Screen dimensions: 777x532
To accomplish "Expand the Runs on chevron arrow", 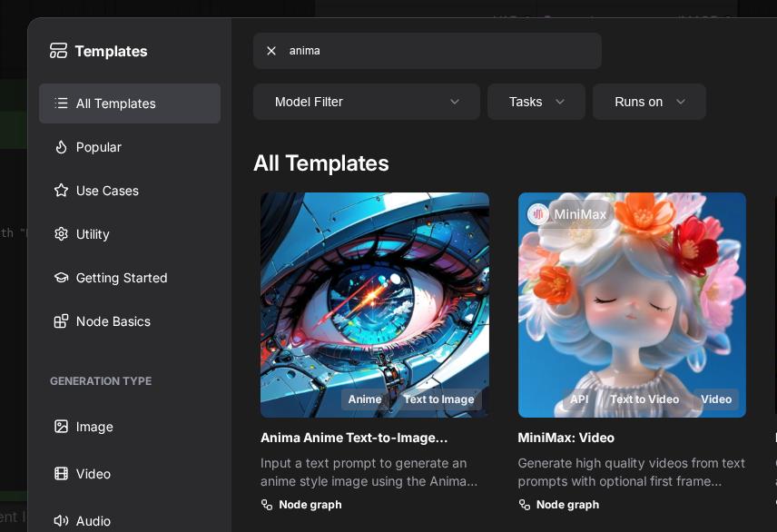I will (x=681, y=102).
